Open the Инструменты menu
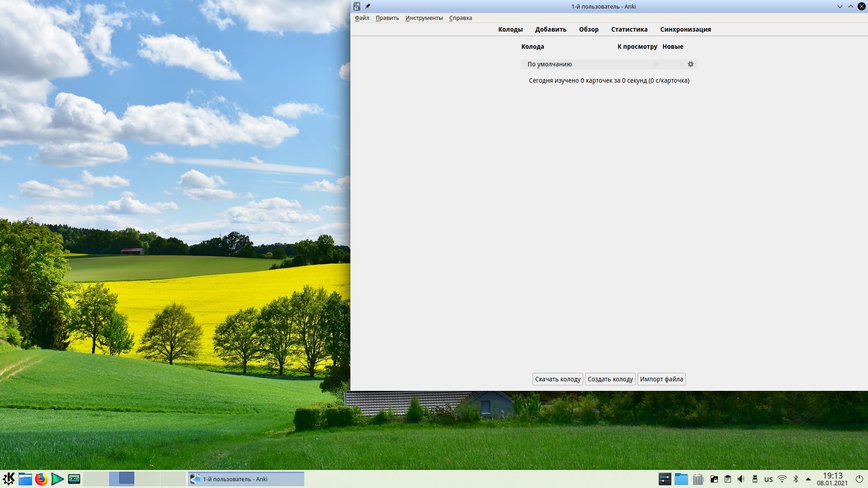Image resolution: width=868 pixels, height=488 pixels. (424, 18)
